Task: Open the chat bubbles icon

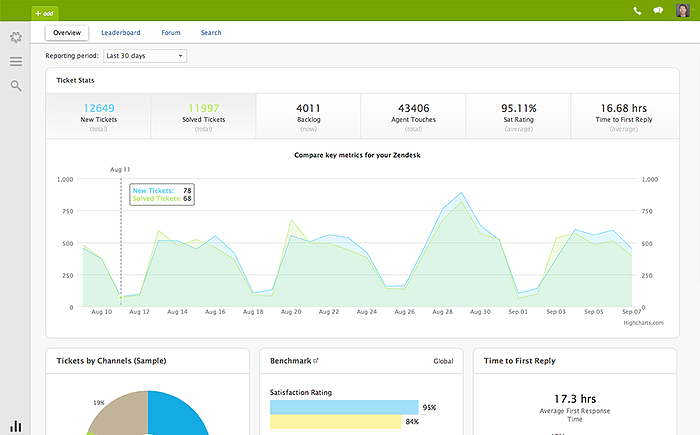Action: [659, 12]
